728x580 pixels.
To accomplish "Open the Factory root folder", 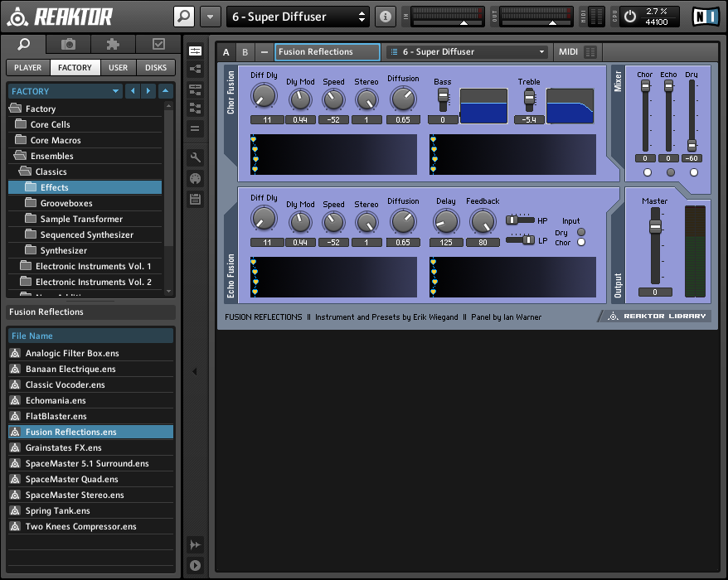I will 85,109.
